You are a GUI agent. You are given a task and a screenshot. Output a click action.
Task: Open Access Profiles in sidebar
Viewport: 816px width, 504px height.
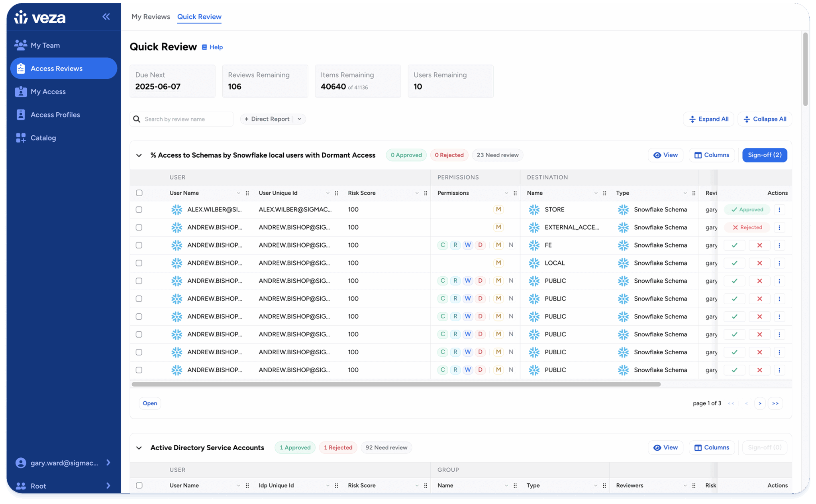tap(55, 115)
